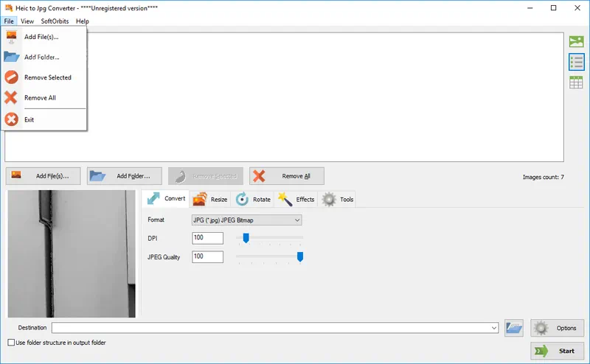Viewport: 590px width, 364px height.
Task: Click the DPI slider handle
Action: pyautogui.click(x=246, y=238)
